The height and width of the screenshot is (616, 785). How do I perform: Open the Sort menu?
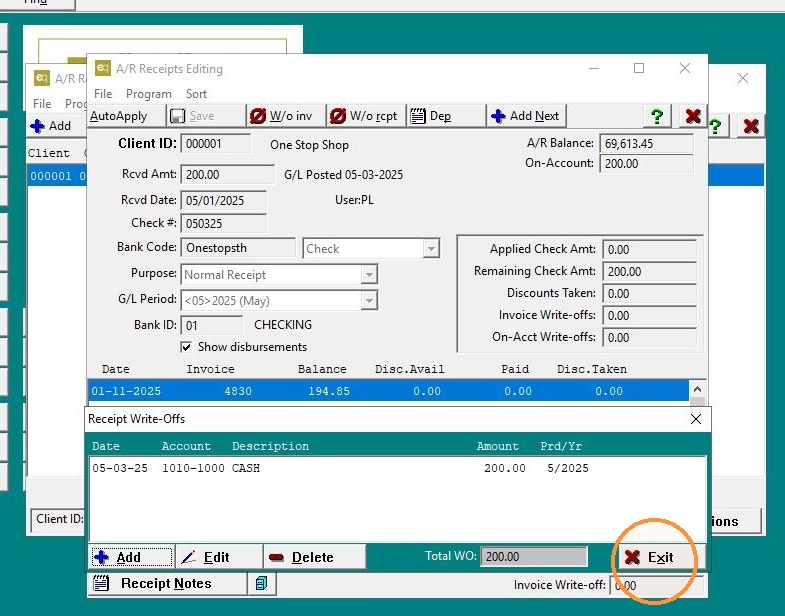click(x=196, y=94)
